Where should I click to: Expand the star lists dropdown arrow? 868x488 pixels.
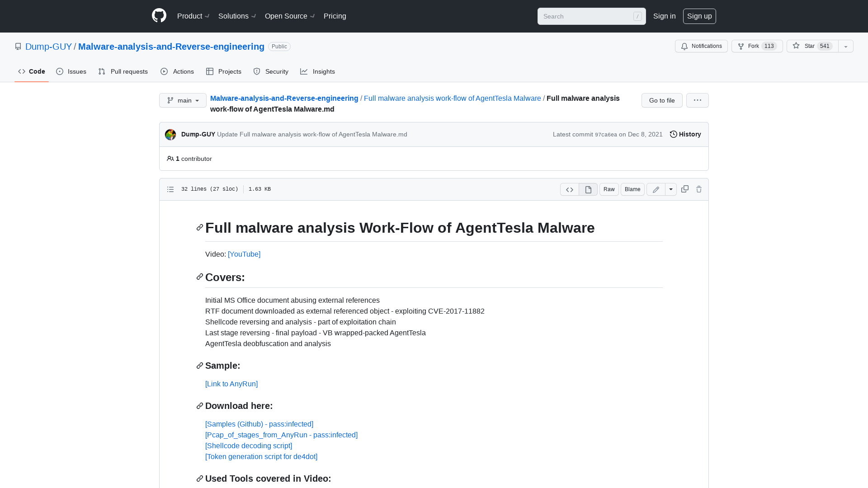point(846,46)
